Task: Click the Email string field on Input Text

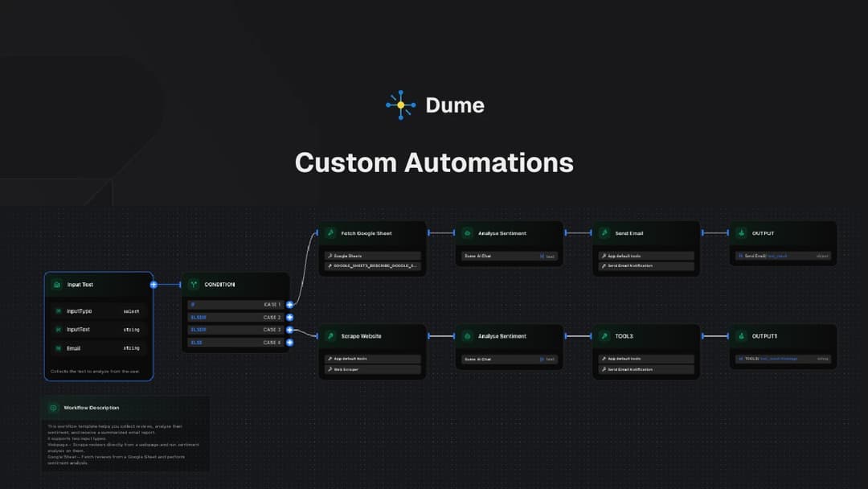Action: [96, 348]
